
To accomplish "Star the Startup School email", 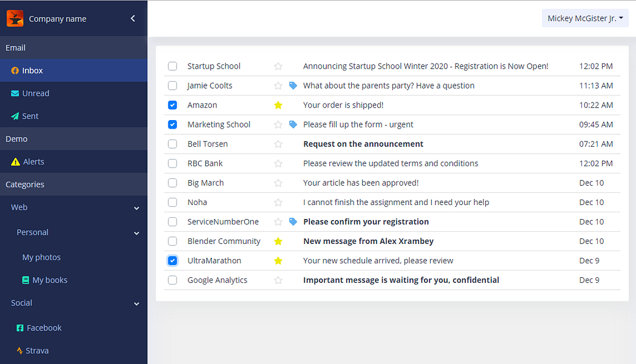I will 278,66.
